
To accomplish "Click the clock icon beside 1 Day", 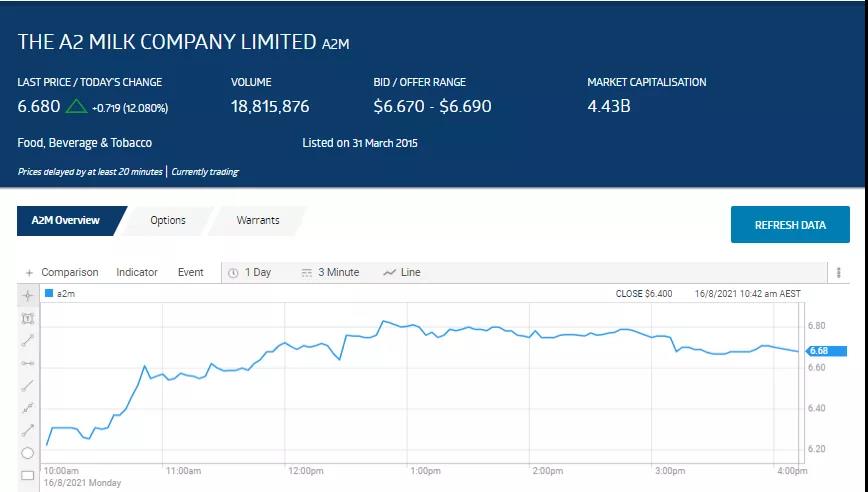I will point(233,273).
